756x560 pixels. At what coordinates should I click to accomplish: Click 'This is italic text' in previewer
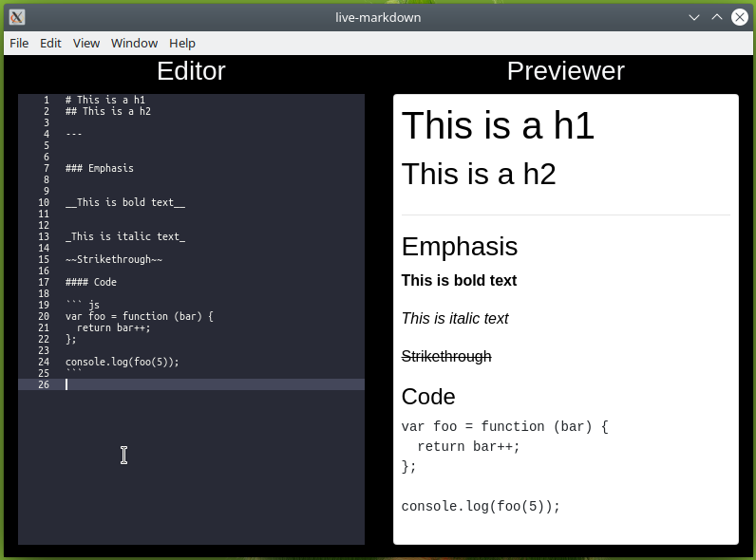(455, 319)
